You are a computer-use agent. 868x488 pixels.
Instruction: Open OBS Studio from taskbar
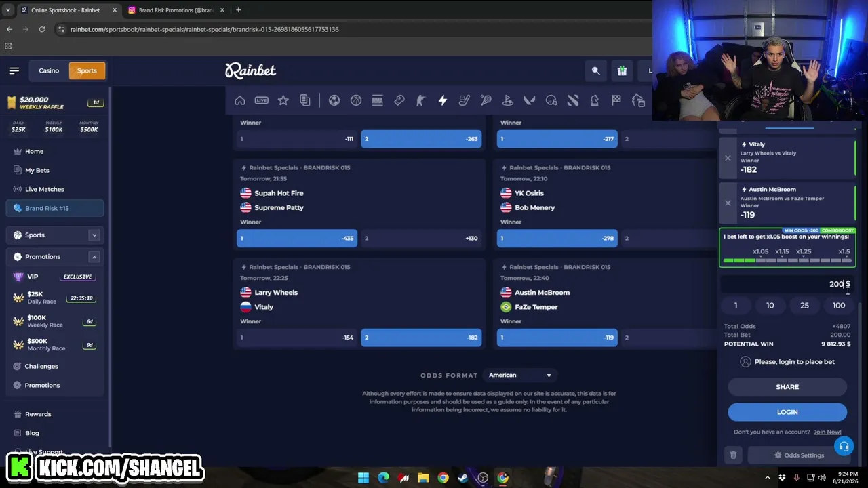483,478
